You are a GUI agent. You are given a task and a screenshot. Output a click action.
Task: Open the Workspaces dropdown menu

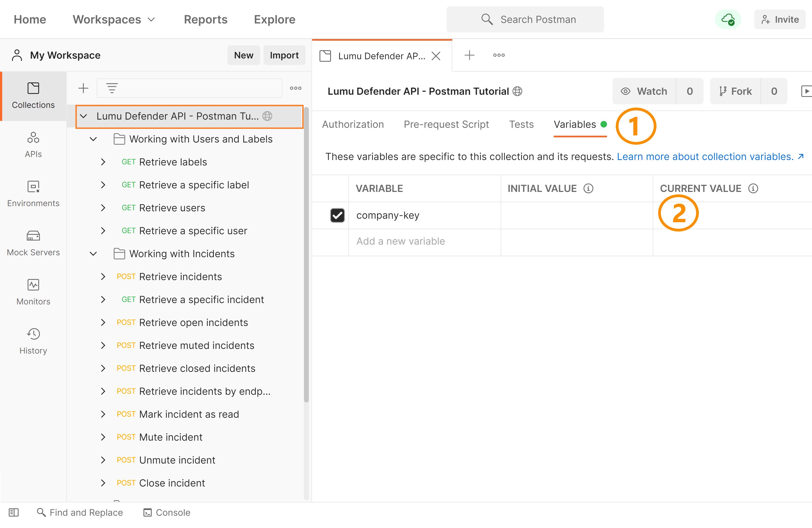pos(114,19)
